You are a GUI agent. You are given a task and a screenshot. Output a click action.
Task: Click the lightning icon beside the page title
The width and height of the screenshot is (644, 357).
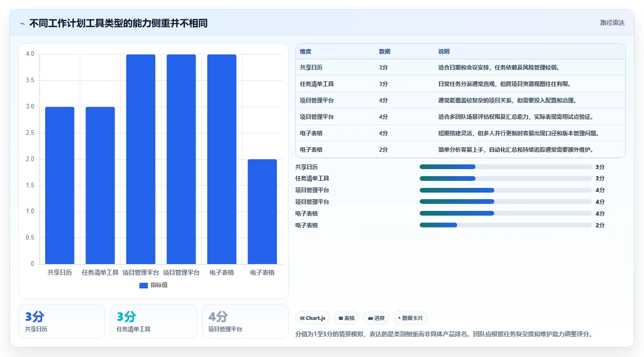click(23, 23)
